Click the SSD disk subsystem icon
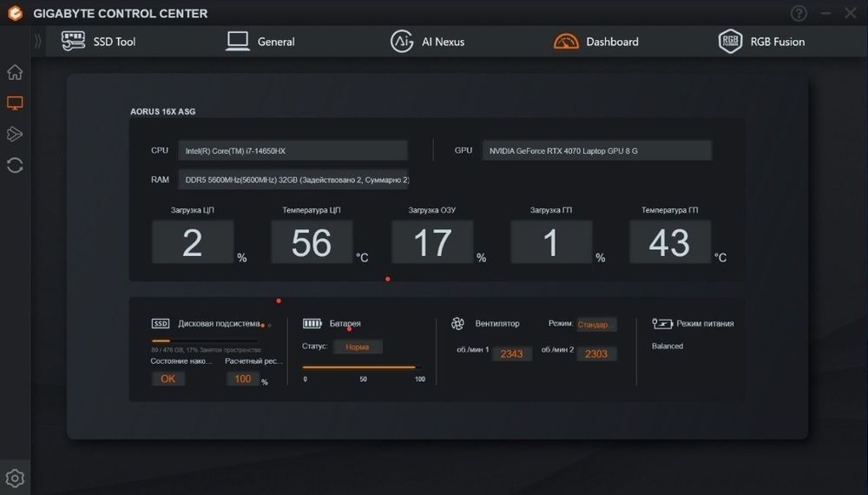 click(161, 323)
